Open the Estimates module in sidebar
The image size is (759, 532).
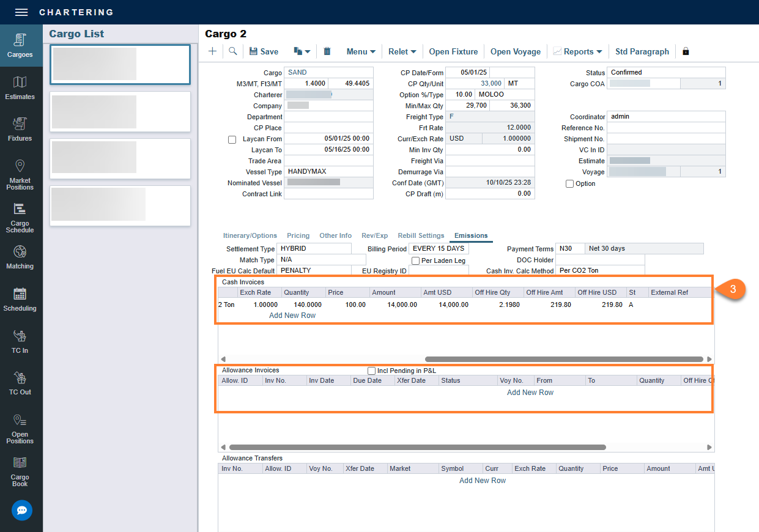click(x=20, y=88)
